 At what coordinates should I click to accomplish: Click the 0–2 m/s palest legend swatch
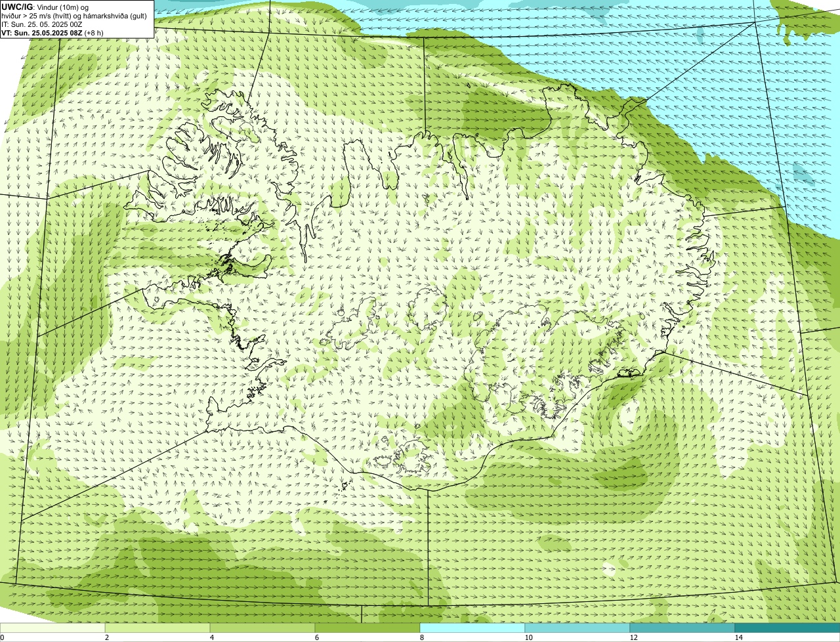pos(52,628)
